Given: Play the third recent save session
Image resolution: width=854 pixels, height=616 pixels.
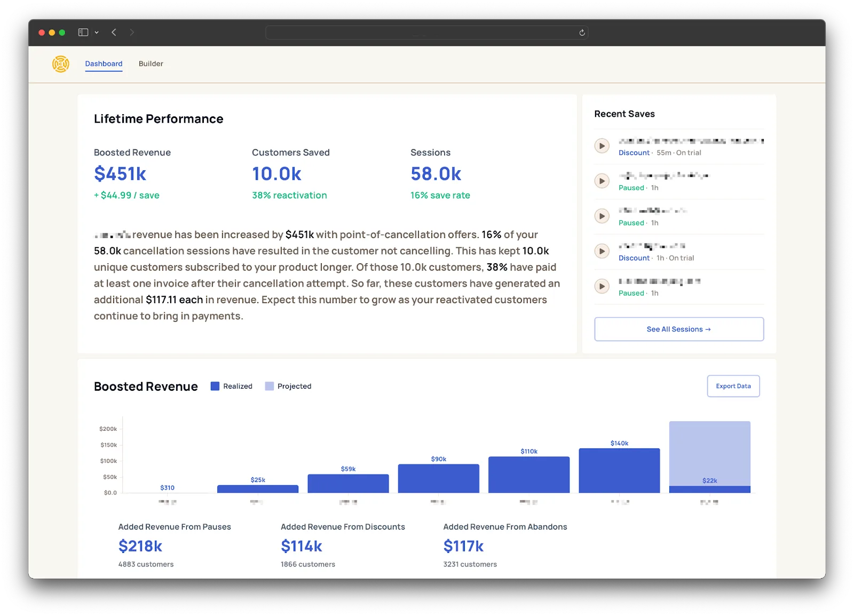Looking at the screenshot, I should (x=602, y=216).
